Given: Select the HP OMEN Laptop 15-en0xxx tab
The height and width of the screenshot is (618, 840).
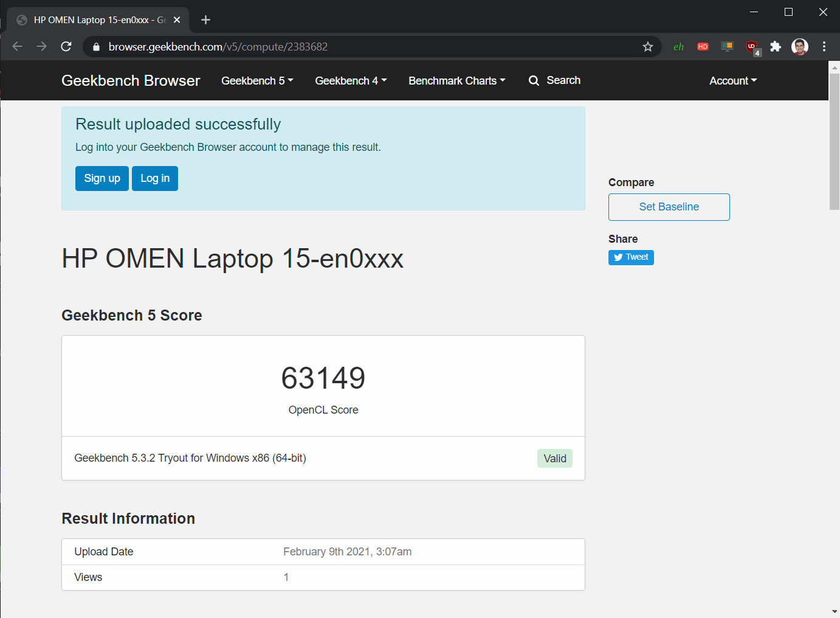Looking at the screenshot, I should pyautogui.click(x=98, y=20).
